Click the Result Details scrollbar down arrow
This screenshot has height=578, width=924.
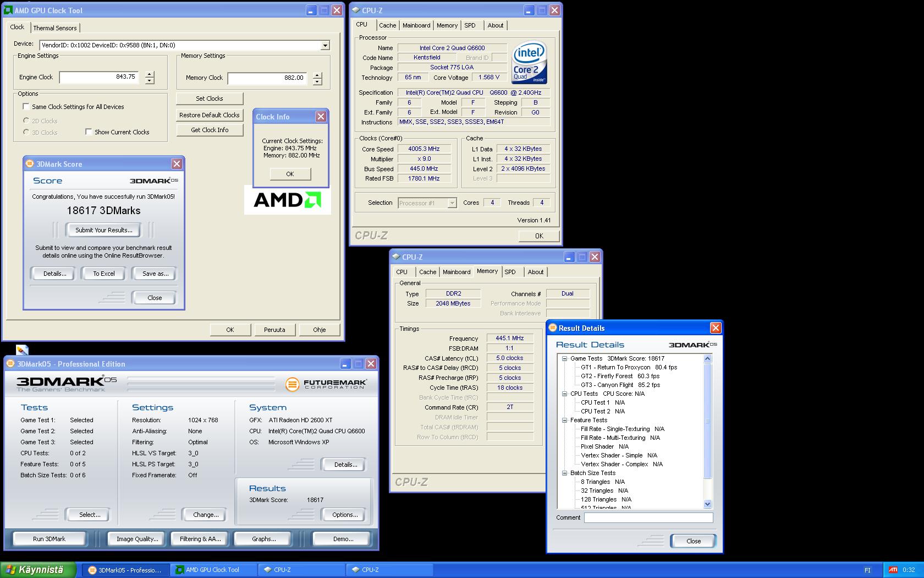click(x=708, y=504)
